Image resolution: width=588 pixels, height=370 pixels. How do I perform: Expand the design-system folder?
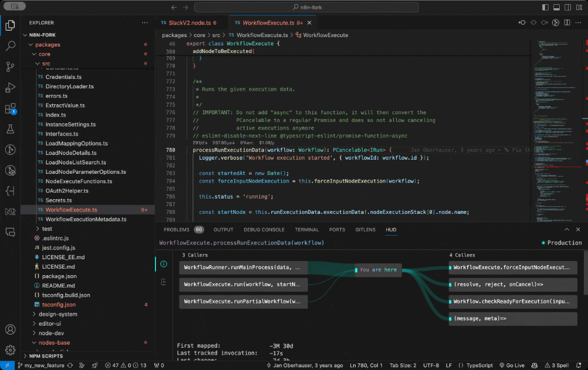(x=58, y=314)
